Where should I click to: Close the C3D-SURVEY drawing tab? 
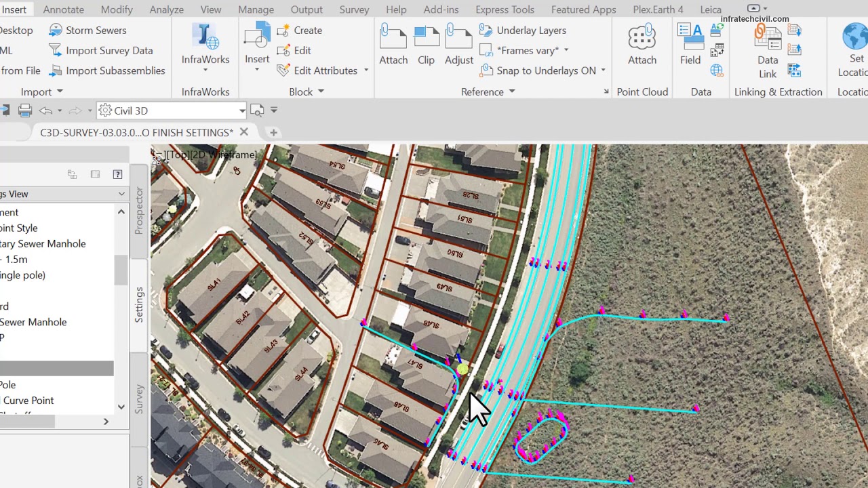[243, 132]
